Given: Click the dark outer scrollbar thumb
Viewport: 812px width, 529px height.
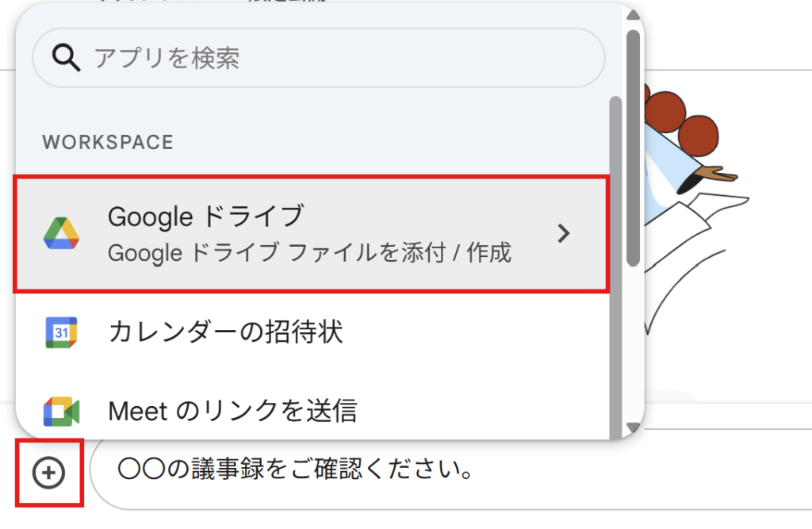Looking at the screenshot, I should (x=633, y=148).
